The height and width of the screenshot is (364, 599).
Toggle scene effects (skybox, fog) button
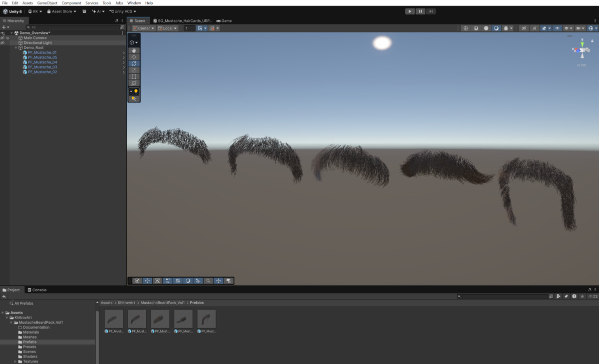click(x=544, y=28)
